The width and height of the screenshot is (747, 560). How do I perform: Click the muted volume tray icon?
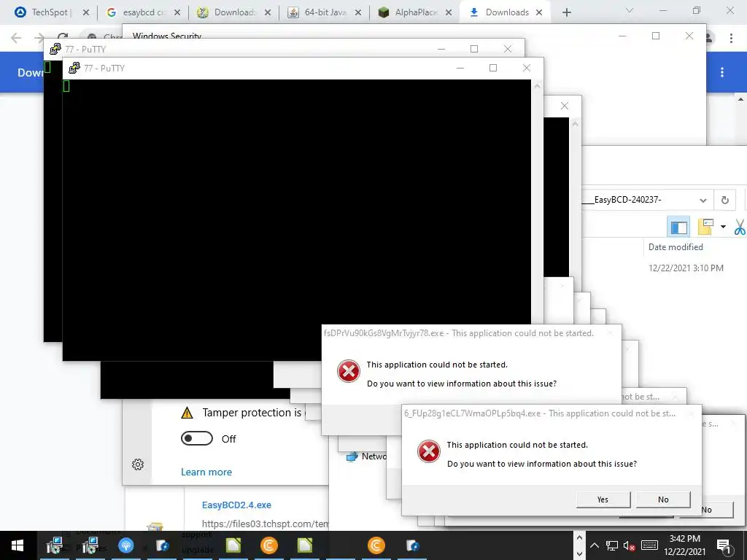click(x=630, y=545)
